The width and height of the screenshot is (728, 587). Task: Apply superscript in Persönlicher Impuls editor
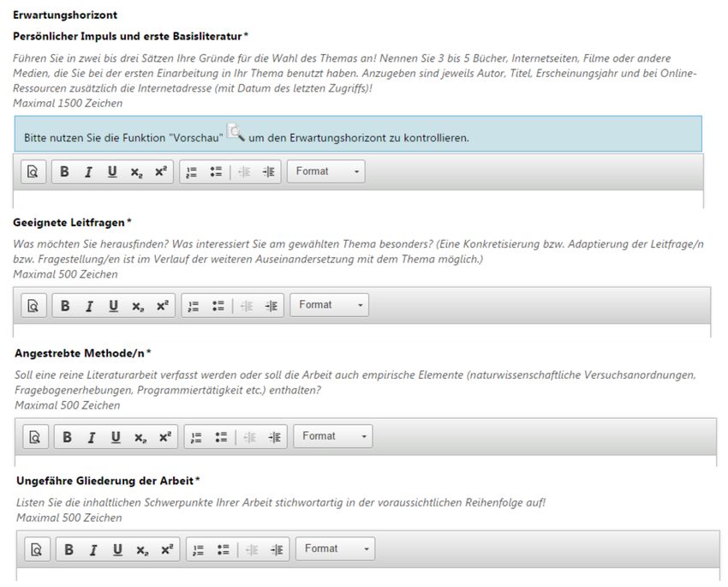pyautogui.click(x=161, y=172)
